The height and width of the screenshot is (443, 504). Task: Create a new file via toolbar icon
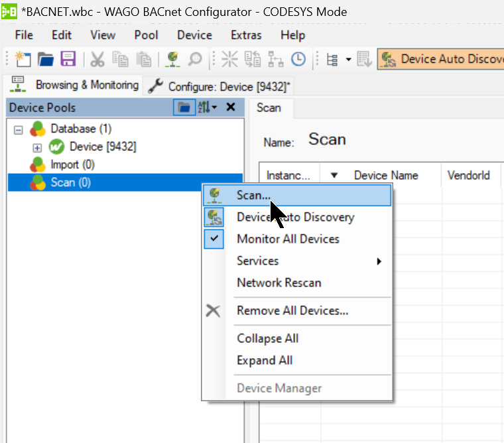23,59
